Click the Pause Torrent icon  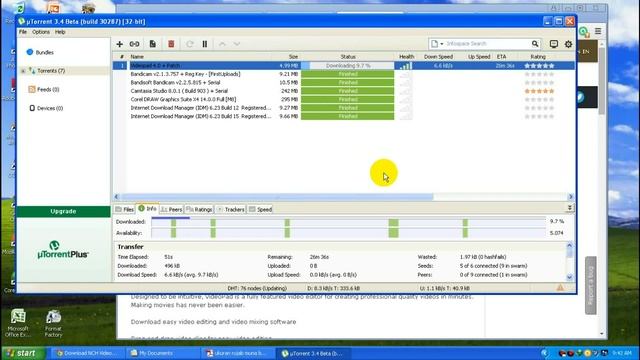tap(205, 44)
